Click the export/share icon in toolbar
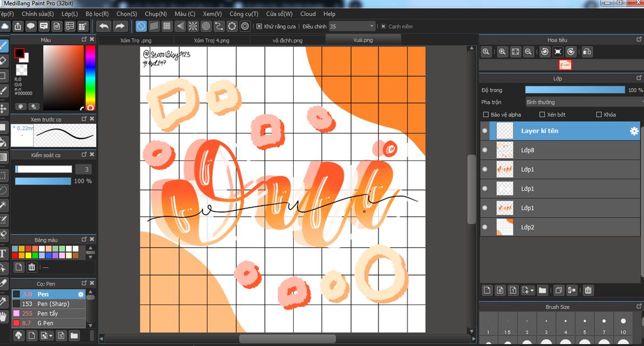 pyautogui.click(x=18, y=26)
